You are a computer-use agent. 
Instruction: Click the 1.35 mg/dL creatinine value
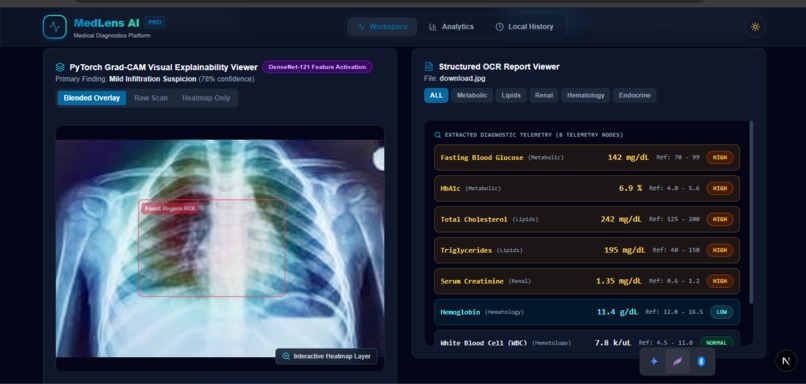click(619, 281)
